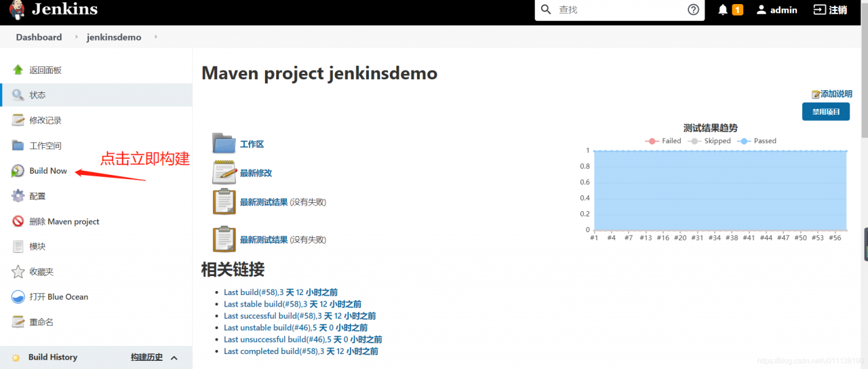
Task: Click the admin user icon
Action: click(x=761, y=9)
